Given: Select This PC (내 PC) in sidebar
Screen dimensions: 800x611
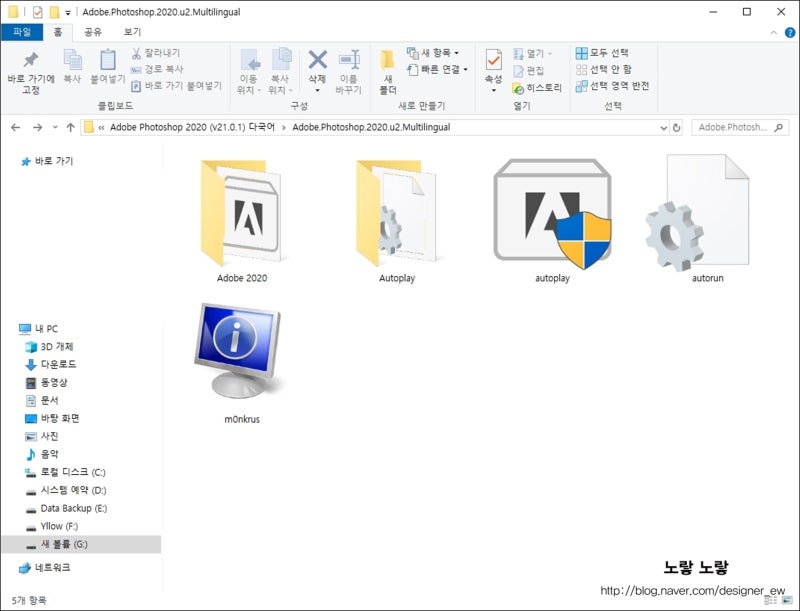Looking at the screenshot, I should (x=39, y=328).
